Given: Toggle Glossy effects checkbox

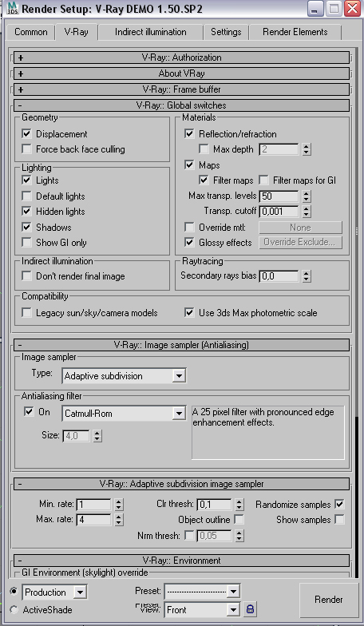Looking at the screenshot, I should tap(189, 243).
